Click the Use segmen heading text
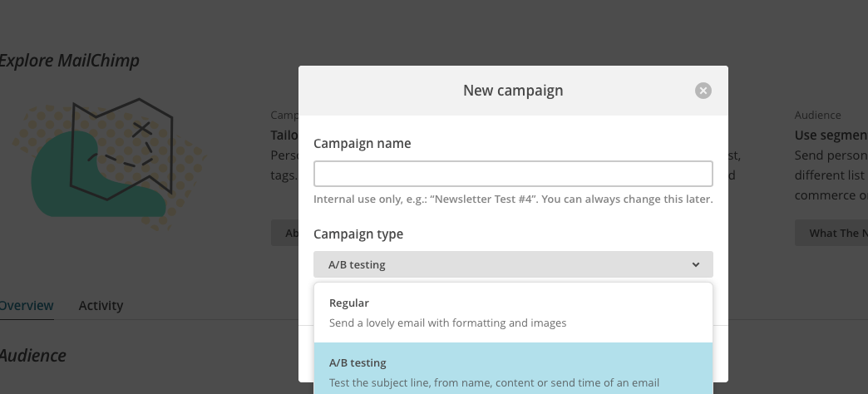The height and width of the screenshot is (394, 868). click(x=831, y=135)
